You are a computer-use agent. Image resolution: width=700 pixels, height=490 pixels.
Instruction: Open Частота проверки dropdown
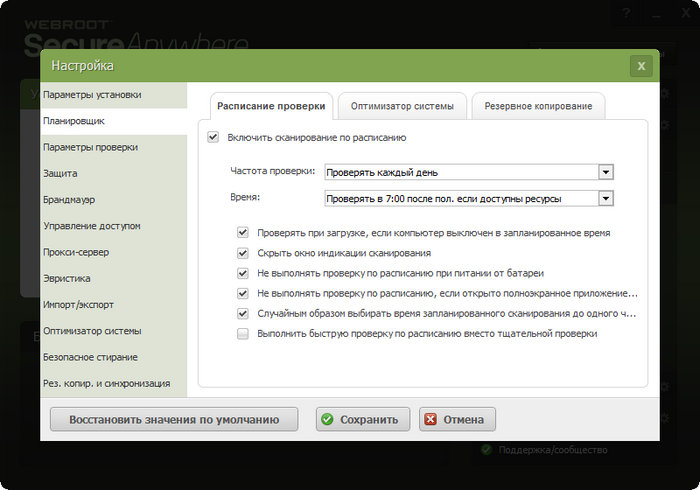469,172
